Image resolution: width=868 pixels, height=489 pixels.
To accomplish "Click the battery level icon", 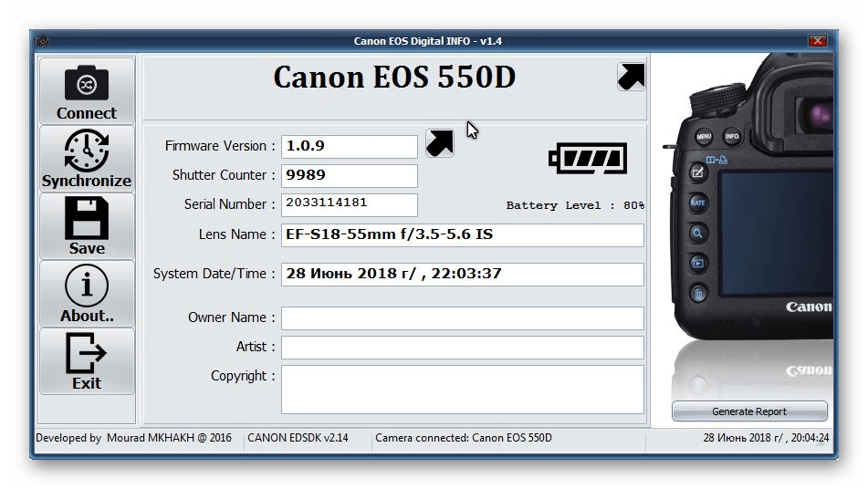I will point(588,159).
